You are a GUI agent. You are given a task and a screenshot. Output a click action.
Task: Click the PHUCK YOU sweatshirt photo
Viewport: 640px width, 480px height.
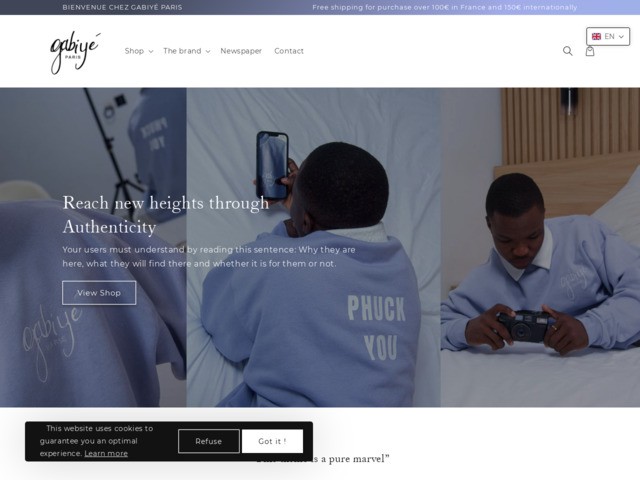313,247
